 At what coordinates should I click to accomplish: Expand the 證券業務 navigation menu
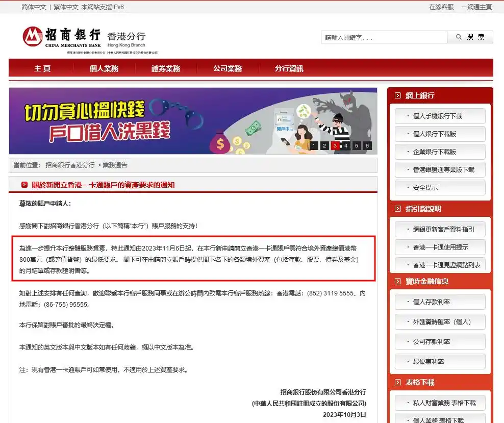166,69
